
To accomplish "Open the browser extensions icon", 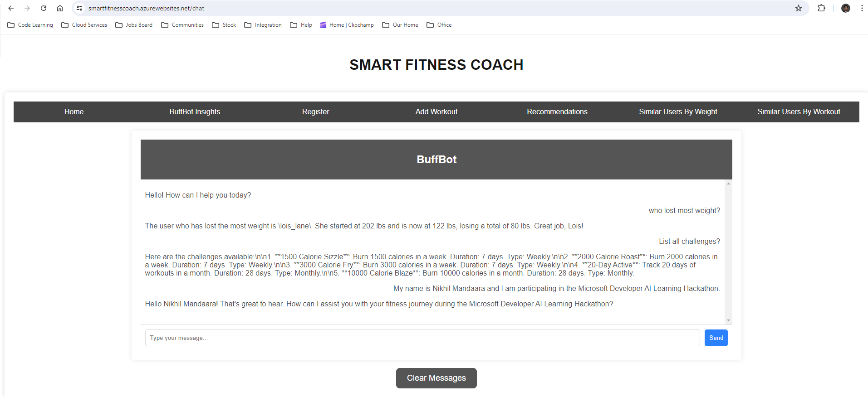I will [821, 8].
